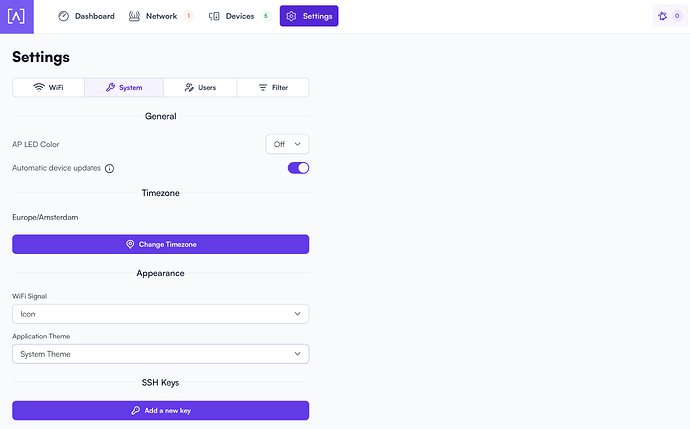
Task: Click the Network router icon
Action: [x=134, y=16]
